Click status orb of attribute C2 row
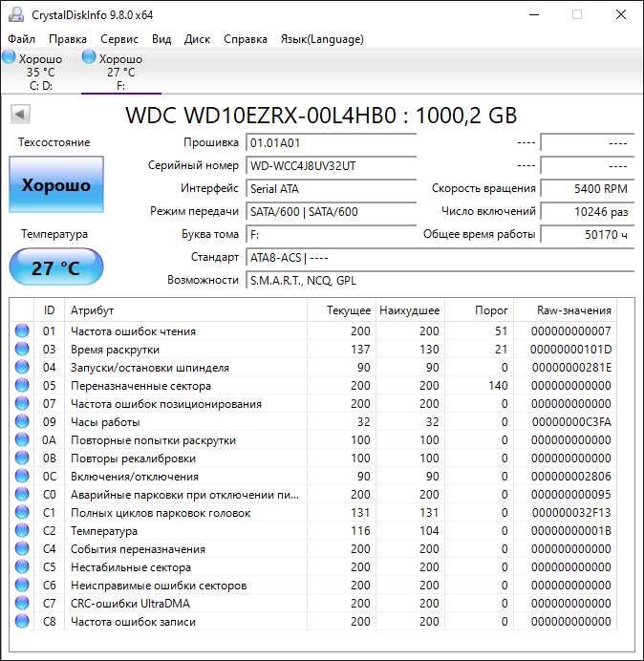This screenshot has width=644, height=661. point(22,530)
